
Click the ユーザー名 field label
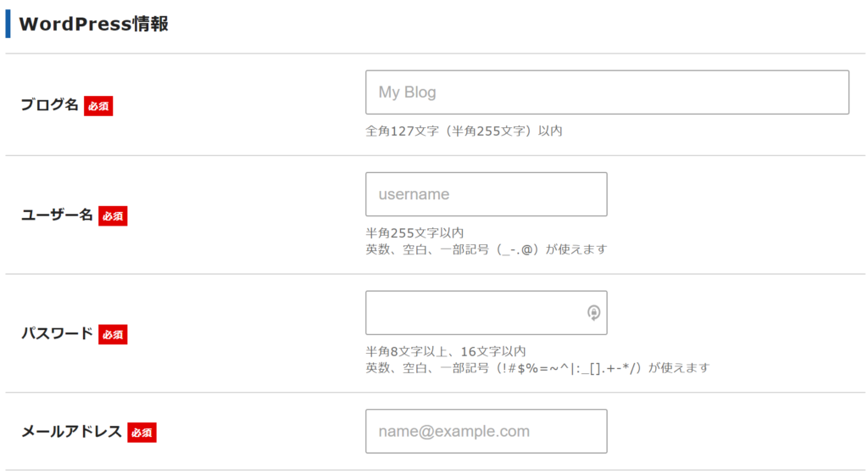click(57, 215)
